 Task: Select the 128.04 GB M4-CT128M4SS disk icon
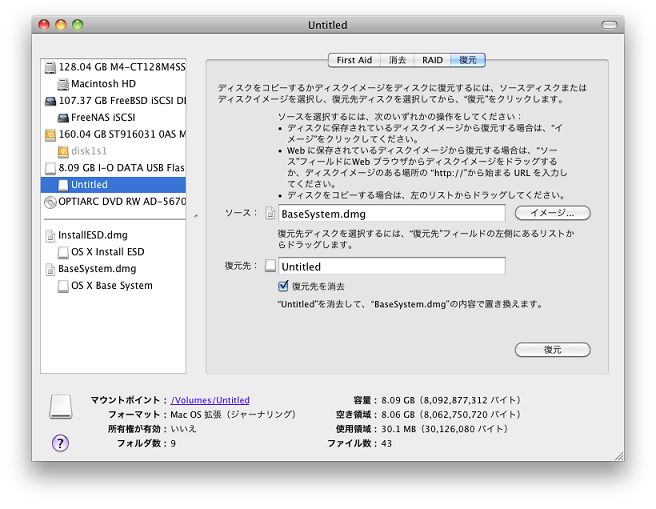tap(50, 67)
